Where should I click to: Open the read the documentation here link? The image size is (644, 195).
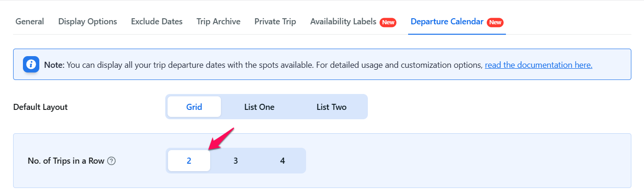click(538, 65)
